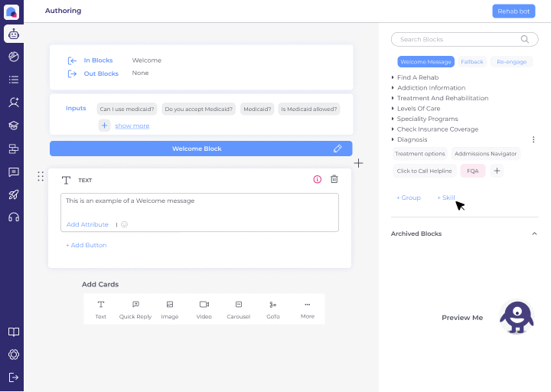Add an Image card

pyautogui.click(x=170, y=310)
